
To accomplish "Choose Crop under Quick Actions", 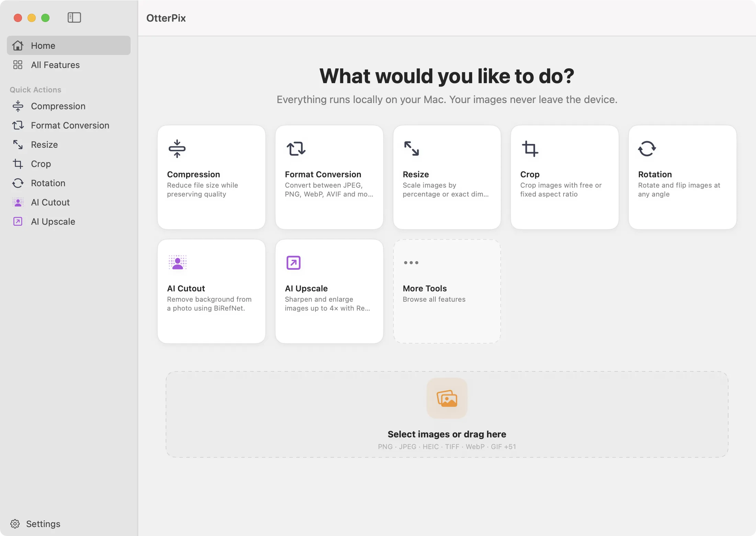I will point(69,164).
